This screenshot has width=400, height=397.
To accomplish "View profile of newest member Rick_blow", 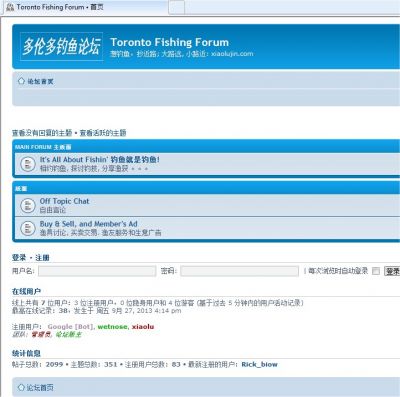I will [259, 364].
